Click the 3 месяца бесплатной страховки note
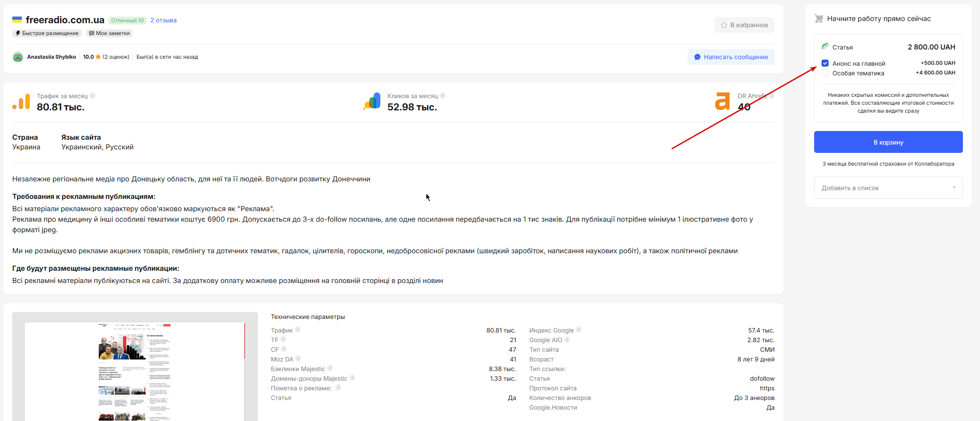 pos(888,164)
